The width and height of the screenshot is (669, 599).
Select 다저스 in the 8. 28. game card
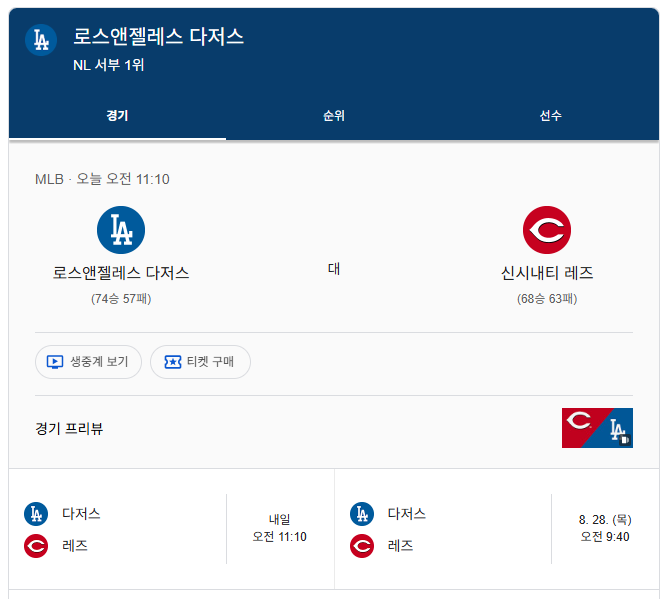coord(407,514)
